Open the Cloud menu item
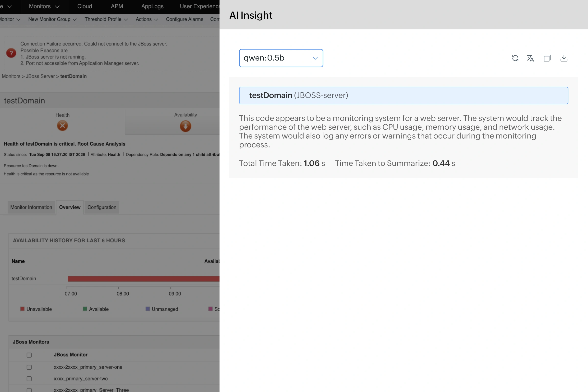 [x=85, y=6]
